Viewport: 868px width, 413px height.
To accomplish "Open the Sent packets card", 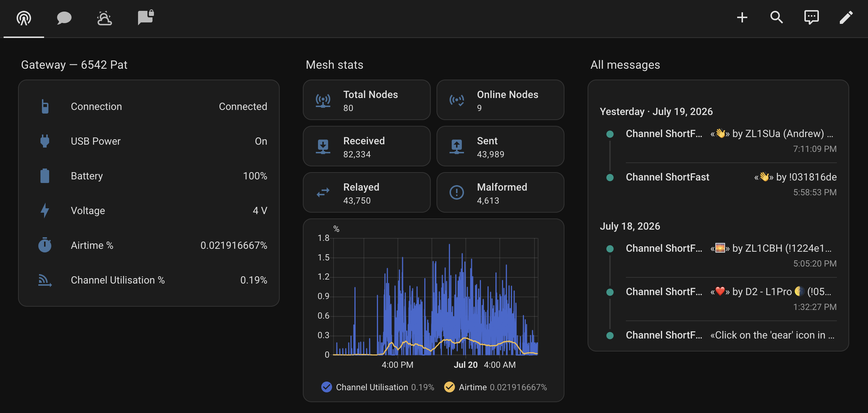I will click(x=500, y=146).
